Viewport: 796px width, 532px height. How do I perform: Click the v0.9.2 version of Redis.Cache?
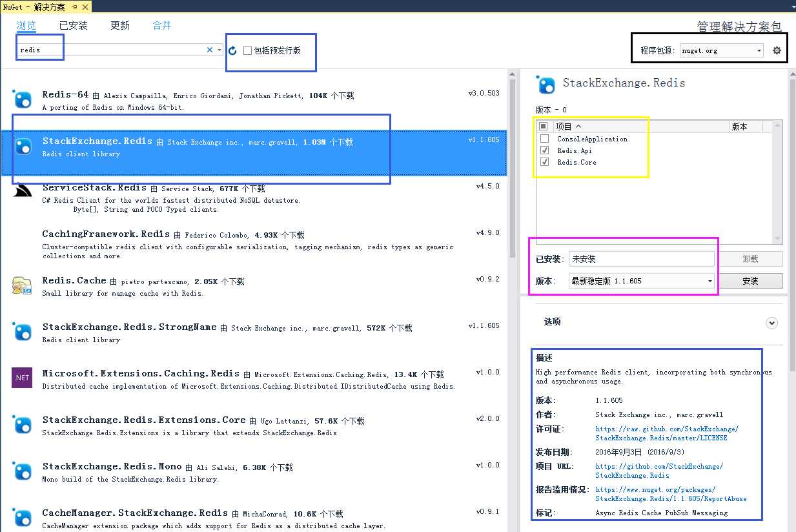(x=487, y=280)
